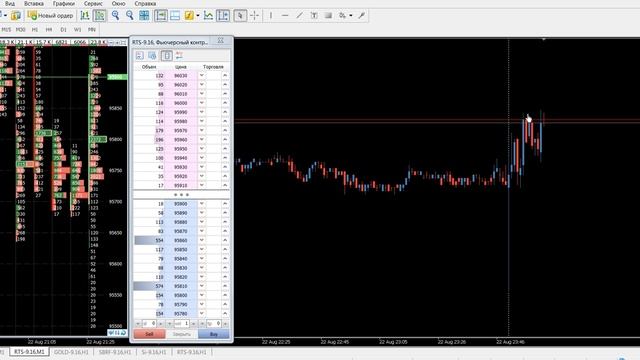Screen dimensions: 640x360
Task: Click the Закрыть button
Action: coord(182,334)
